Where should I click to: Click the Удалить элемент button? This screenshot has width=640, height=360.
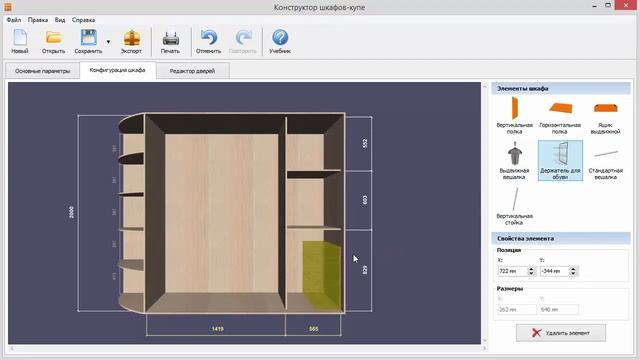coord(560,333)
